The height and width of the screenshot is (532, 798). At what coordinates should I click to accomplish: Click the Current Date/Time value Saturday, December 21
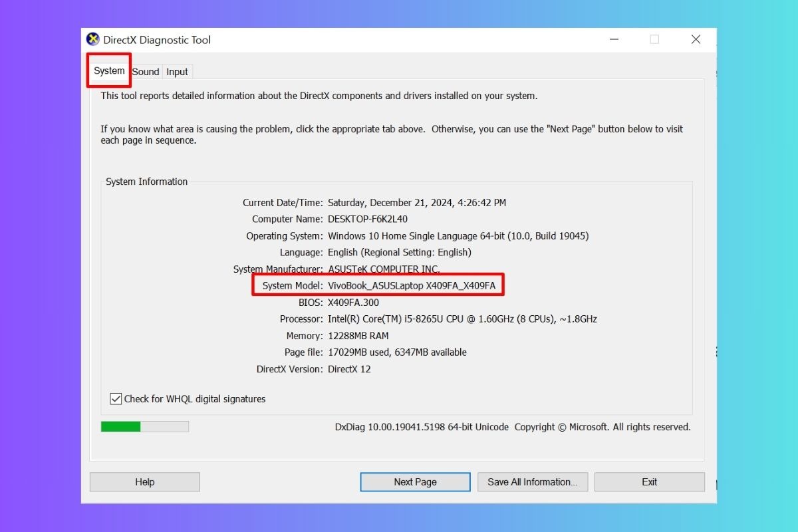coord(417,202)
